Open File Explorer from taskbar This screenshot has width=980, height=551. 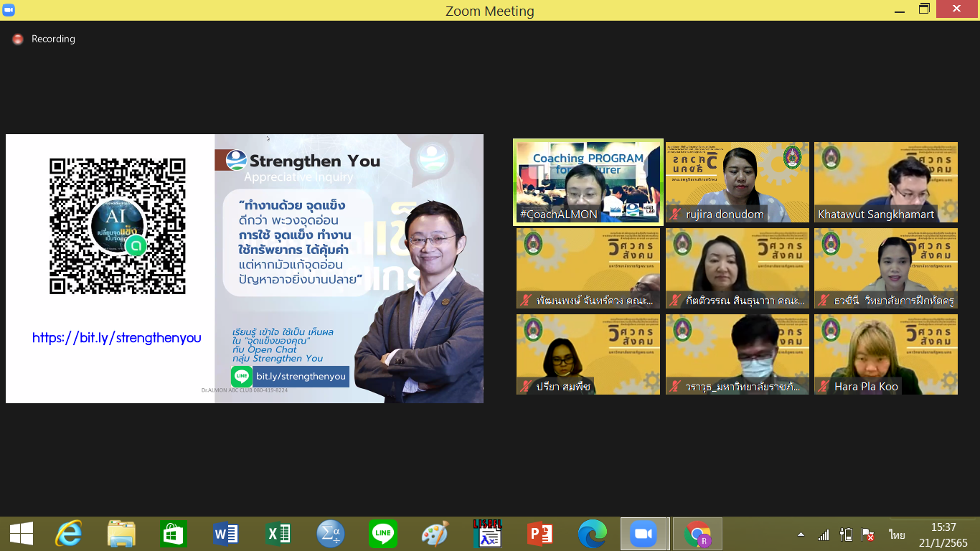point(121,534)
